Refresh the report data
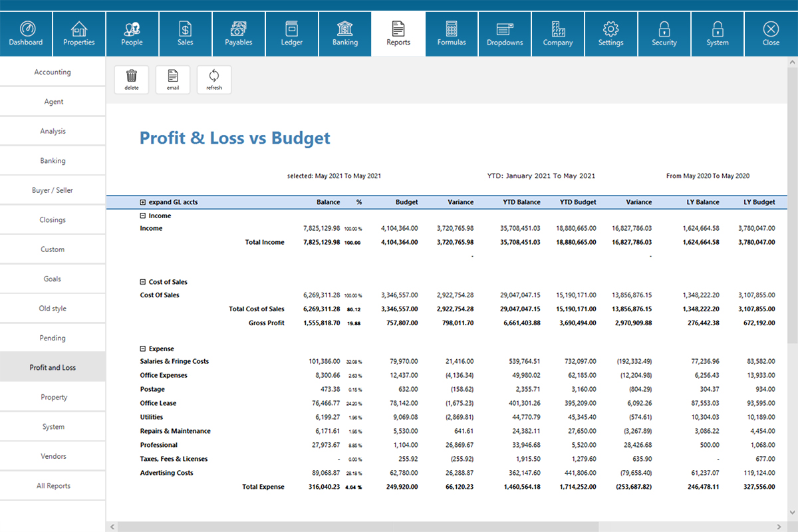 coord(213,79)
